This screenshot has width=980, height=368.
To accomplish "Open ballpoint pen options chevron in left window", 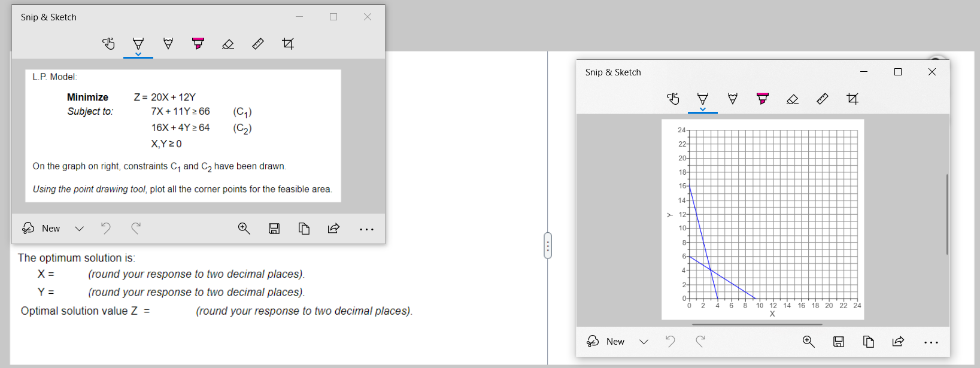I will pyautogui.click(x=138, y=54).
